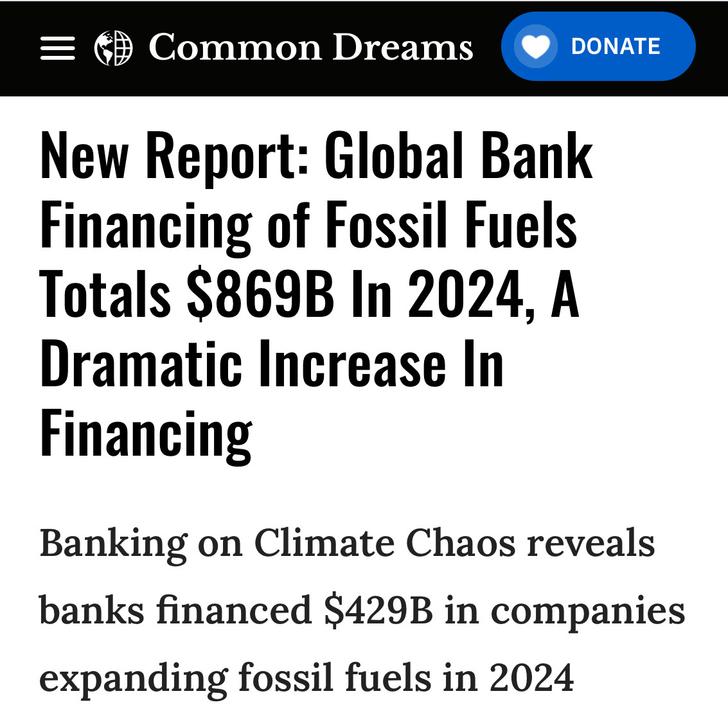Click the Common Dreams globe logo
Image resolution: width=728 pixels, height=725 pixels.
[113, 48]
